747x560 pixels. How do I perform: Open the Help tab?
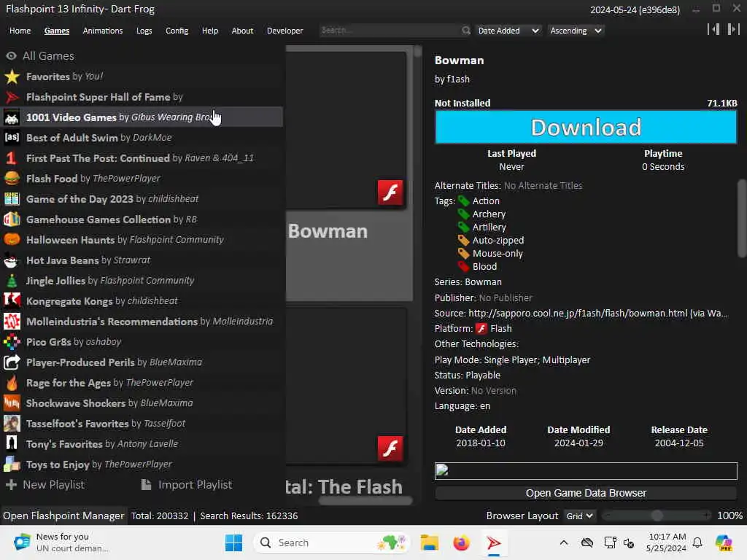click(209, 31)
